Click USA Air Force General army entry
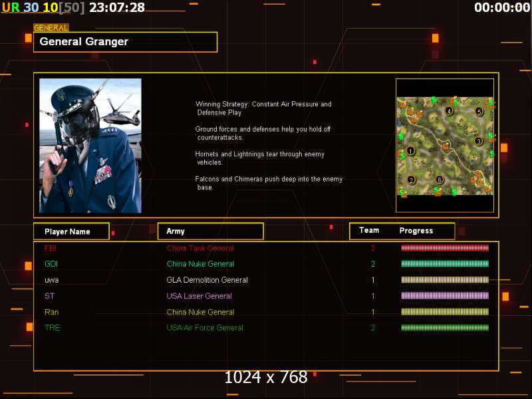Screen dimensions: 532x399 [205, 328]
